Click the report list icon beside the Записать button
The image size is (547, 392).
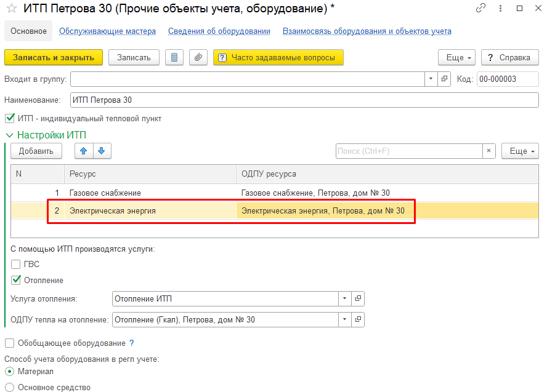(174, 57)
